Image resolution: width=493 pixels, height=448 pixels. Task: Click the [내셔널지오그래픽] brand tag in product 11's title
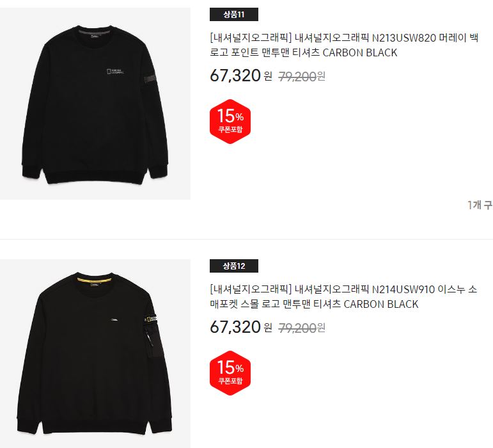[x=251, y=38]
